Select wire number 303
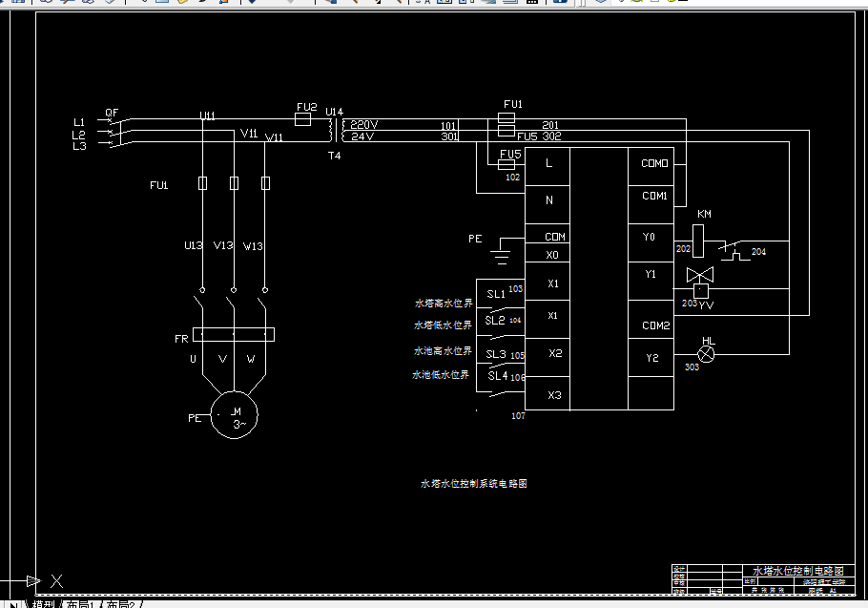Viewport: 868px width, 608px height. click(692, 367)
